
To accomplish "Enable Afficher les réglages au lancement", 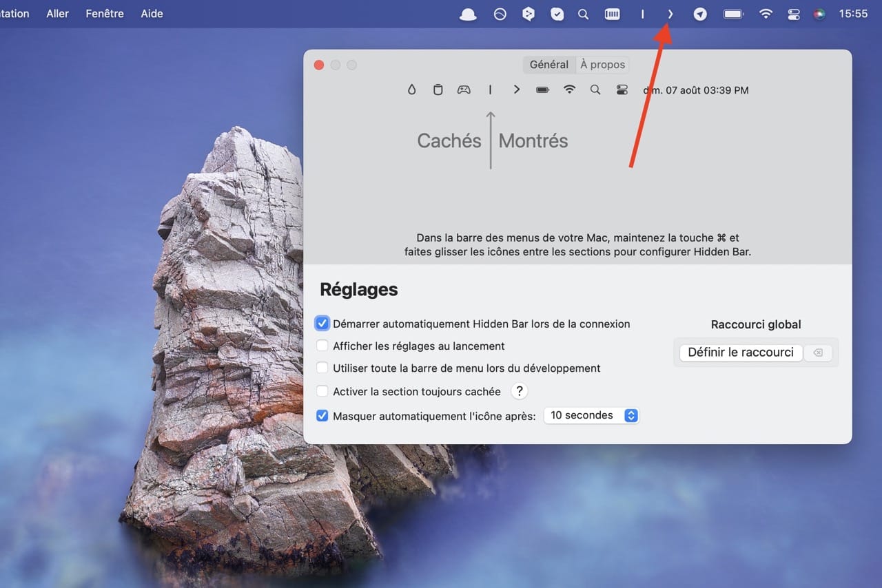I will pyautogui.click(x=322, y=346).
